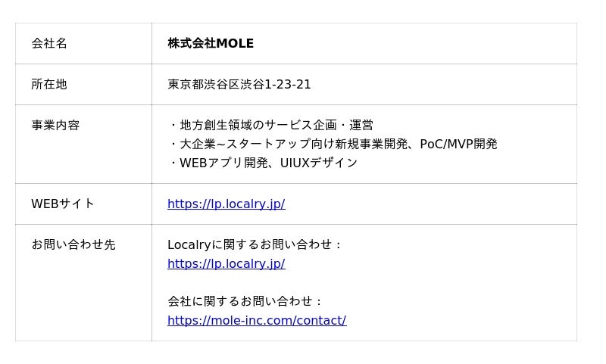Select the お問い合わせ先 row label
Viewport: 606px width, 364px height.
[73, 244]
